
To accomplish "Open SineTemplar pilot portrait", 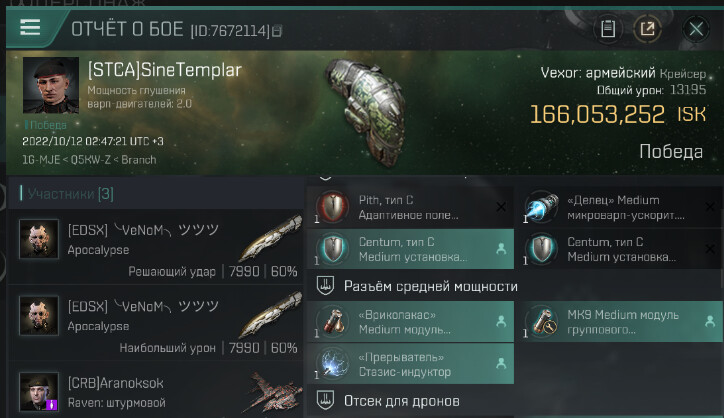I will (x=51, y=85).
